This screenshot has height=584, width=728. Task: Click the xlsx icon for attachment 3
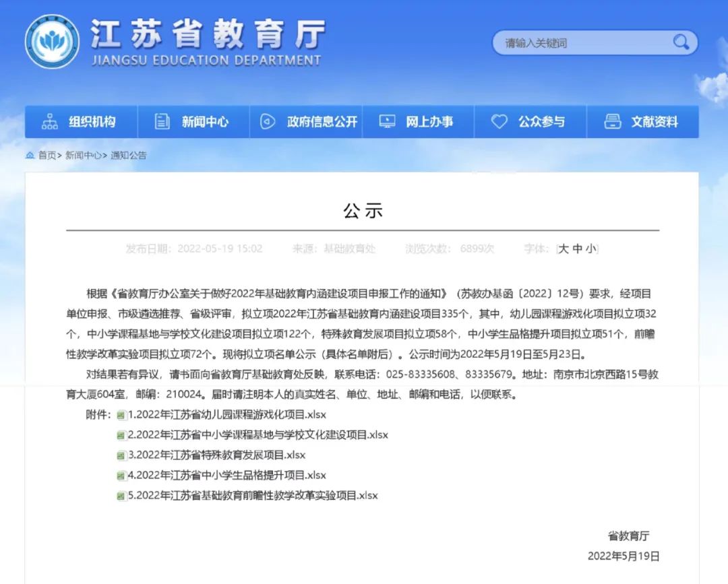pos(121,455)
